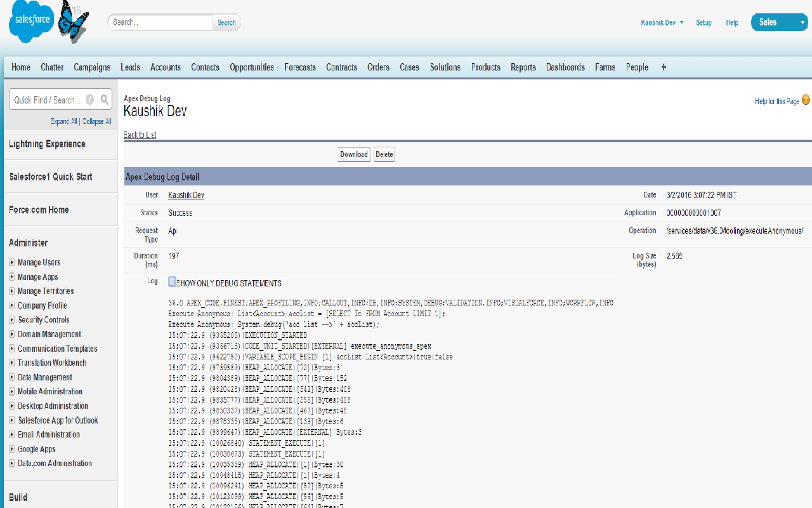The image size is (812, 508).
Task: Download the debug log
Action: pos(354,154)
